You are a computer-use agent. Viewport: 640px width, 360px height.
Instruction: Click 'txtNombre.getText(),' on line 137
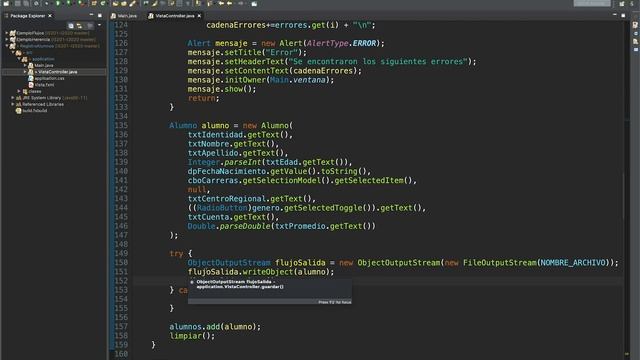tap(233, 144)
